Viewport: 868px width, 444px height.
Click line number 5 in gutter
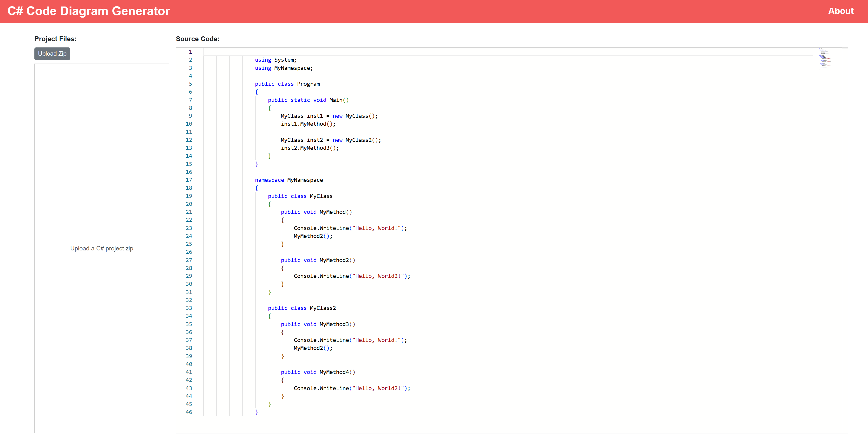click(x=190, y=84)
